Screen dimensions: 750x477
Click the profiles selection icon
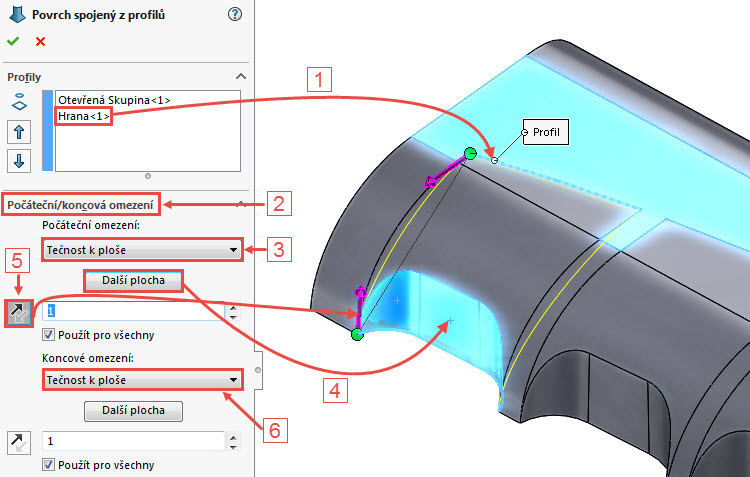click(x=19, y=101)
